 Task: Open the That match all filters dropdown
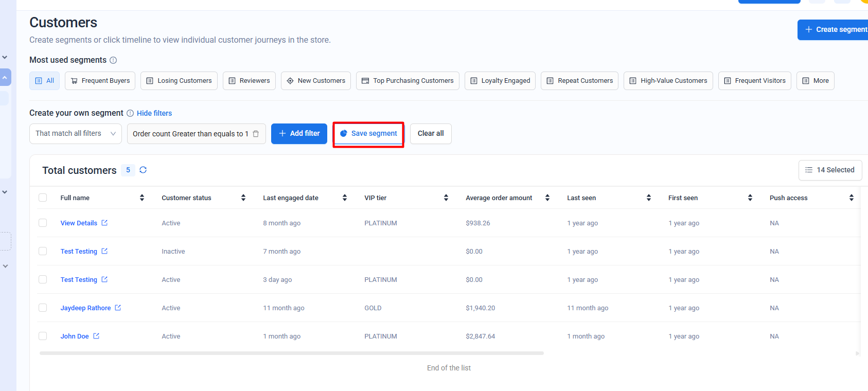(75, 134)
